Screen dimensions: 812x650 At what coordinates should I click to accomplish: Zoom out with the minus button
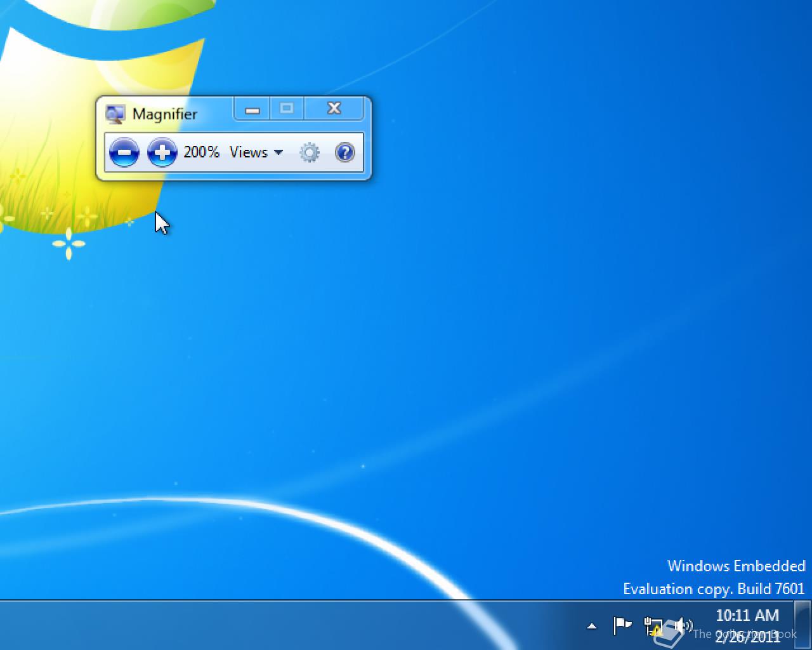click(x=124, y=152)
